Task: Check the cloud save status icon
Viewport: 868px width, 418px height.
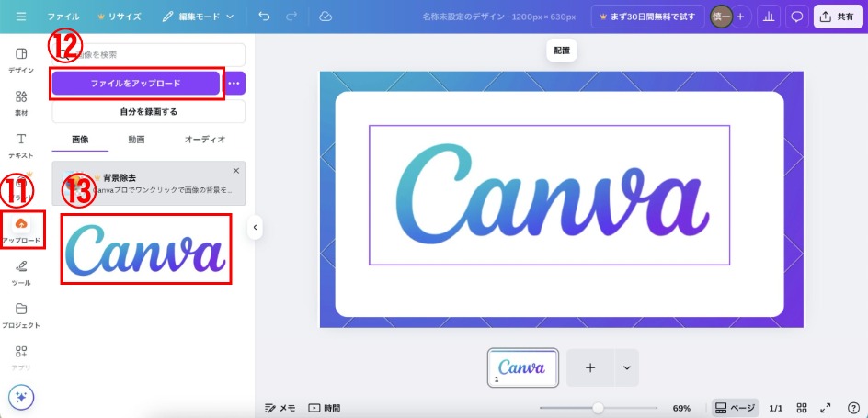Action: coord(325,17)
